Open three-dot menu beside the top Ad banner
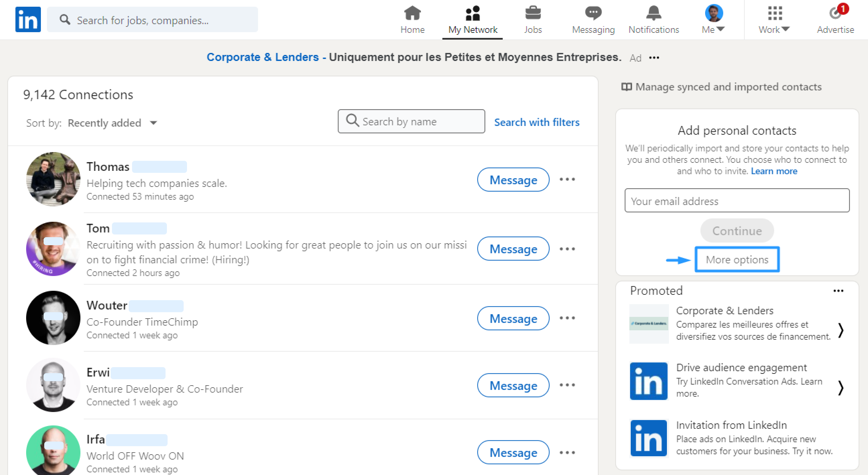This screenshot has height=475, width=868. [x=654, y=58]
